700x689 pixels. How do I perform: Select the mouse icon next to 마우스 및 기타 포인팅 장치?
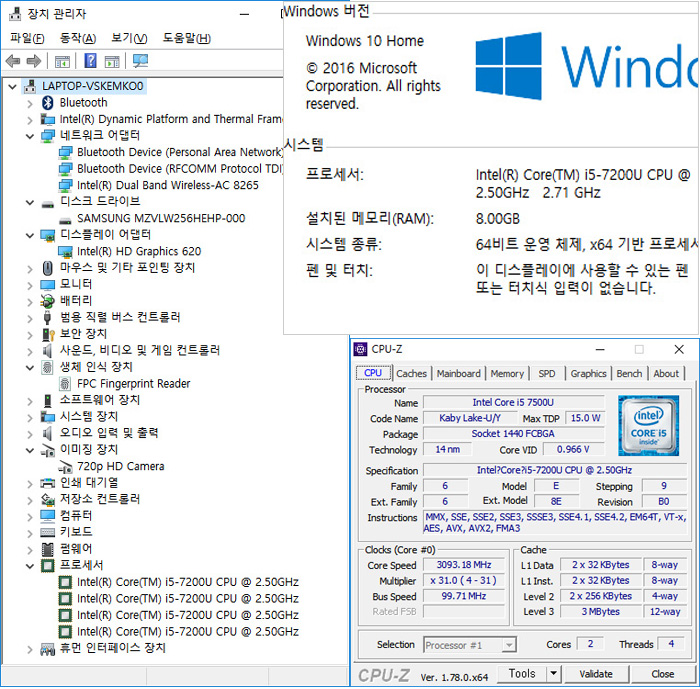pyautogui.click(x=47, y=268)
